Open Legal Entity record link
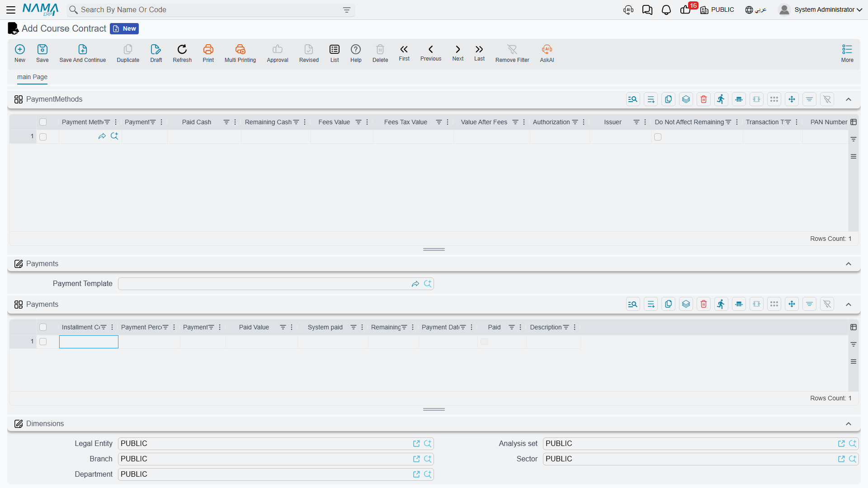Viewport: 868px width, 488px height. coord(416,444)
